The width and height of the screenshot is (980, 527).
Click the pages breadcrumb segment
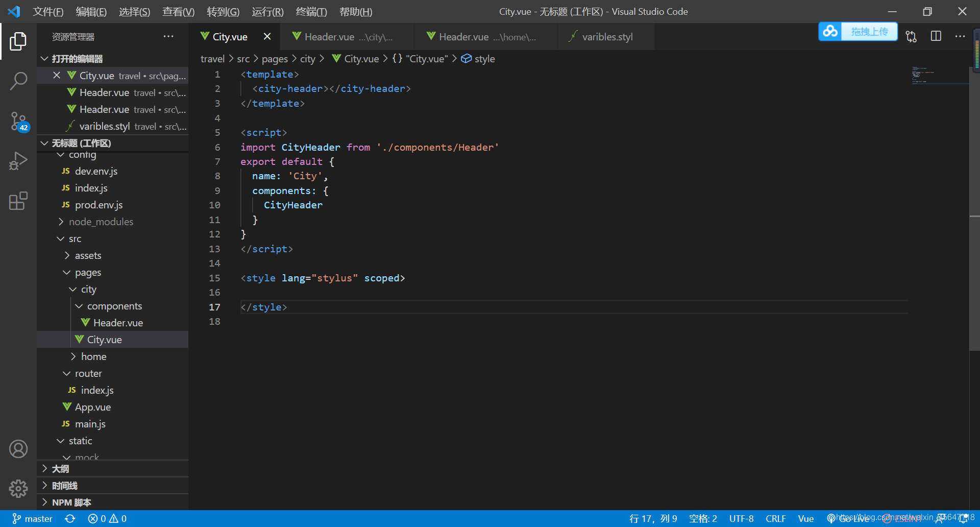[x=275, y=59]
